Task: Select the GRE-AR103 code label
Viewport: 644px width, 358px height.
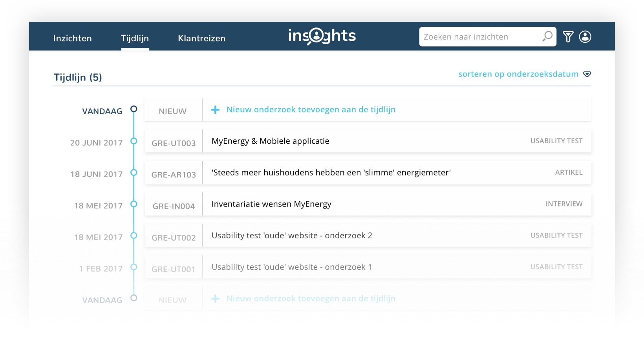Action: [174, 175]
